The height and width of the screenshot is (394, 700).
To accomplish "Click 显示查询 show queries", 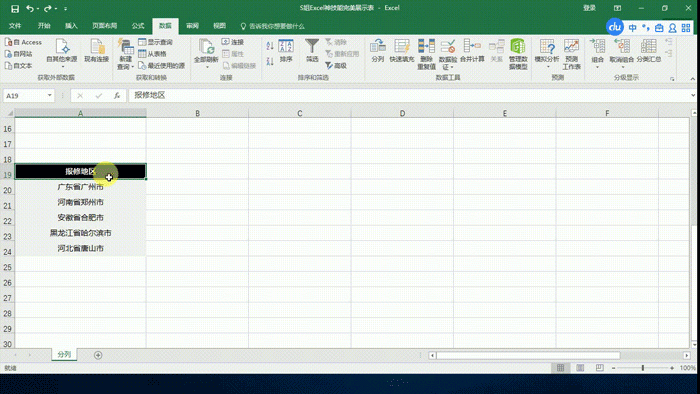I will (x=155, y=42).
